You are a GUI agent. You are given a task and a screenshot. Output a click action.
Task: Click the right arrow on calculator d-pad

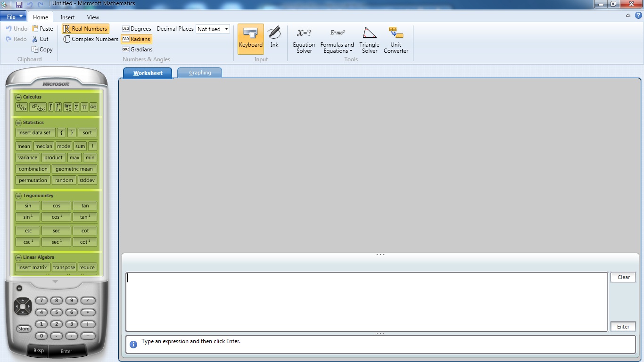coord(29,307)
